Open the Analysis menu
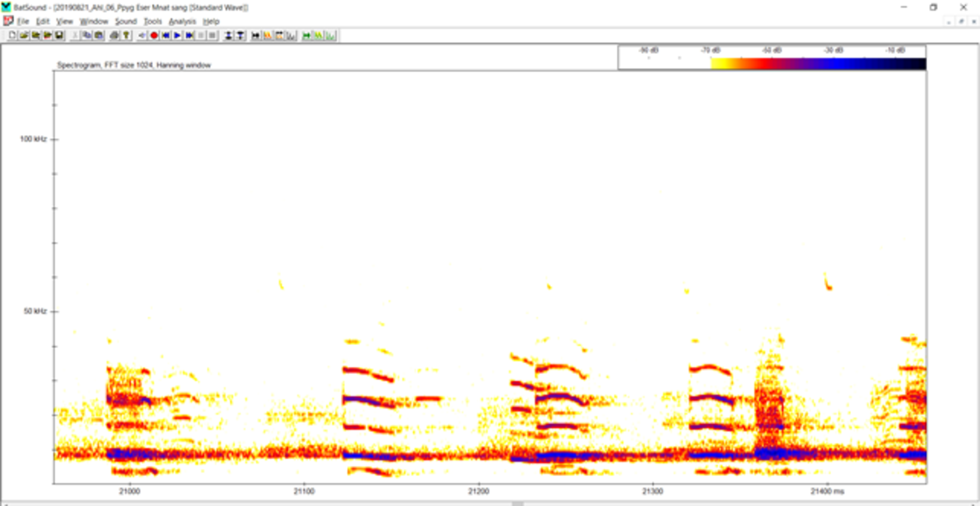Image resolution: width=980 pixels, height=506 pixels. (x=182, y=21)
